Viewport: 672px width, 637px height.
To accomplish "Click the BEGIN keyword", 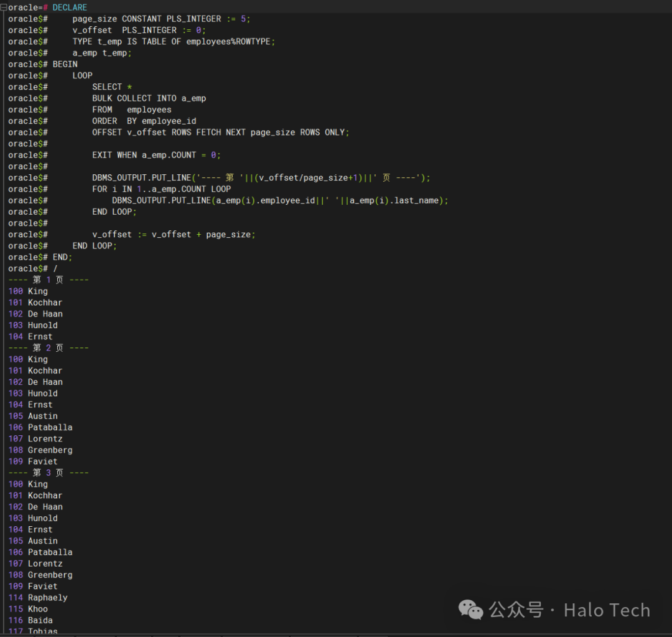I will click(x=65, y=64).
